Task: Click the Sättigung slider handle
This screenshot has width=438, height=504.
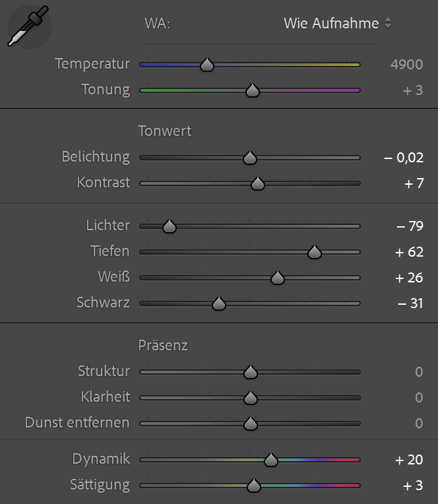Action: click(x=253, y=486)
